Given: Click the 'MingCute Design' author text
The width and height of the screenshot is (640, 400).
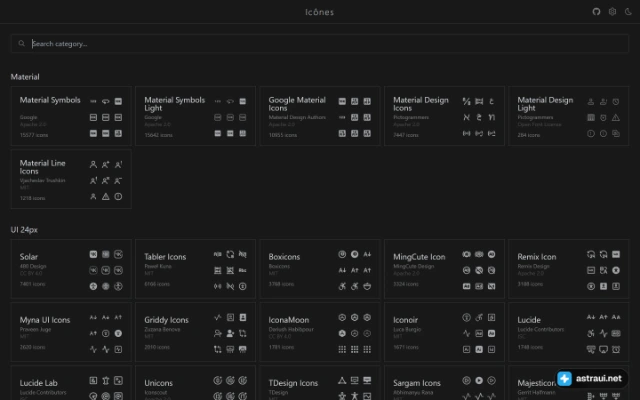Looking at the screenshot, I should (x=413, y=266).
